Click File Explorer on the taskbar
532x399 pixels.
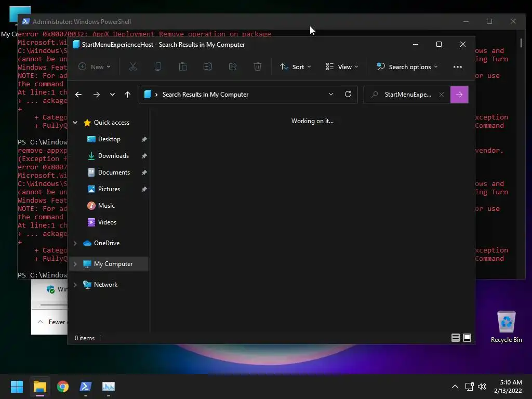pos(39,387)
